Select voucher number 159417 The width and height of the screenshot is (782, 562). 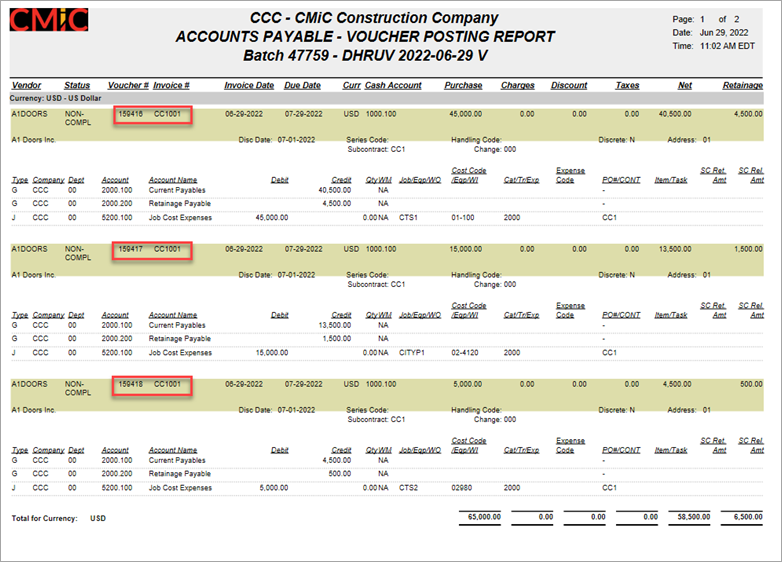(130, 249)
